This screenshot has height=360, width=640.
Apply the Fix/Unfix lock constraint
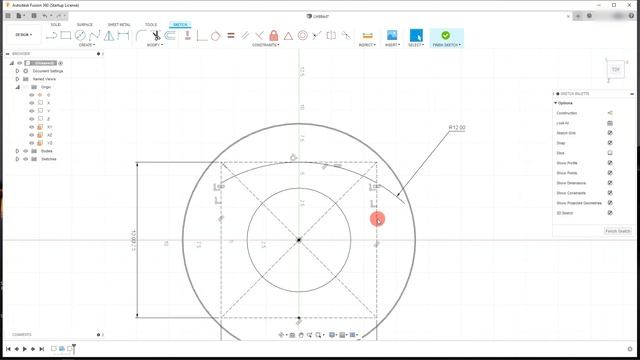pos(273,36)
